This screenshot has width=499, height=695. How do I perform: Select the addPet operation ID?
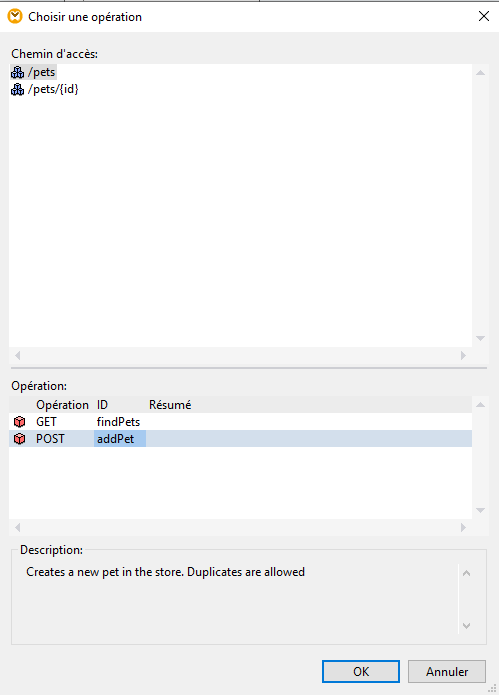[x=116, y=439]
